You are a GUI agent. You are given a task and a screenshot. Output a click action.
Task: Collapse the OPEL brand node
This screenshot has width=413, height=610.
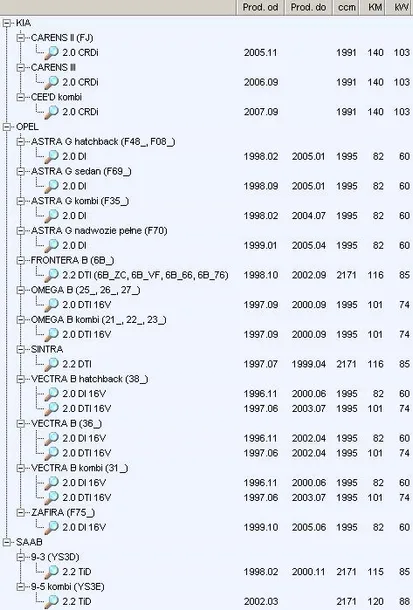pyautogui.click(x=7, y=127)
